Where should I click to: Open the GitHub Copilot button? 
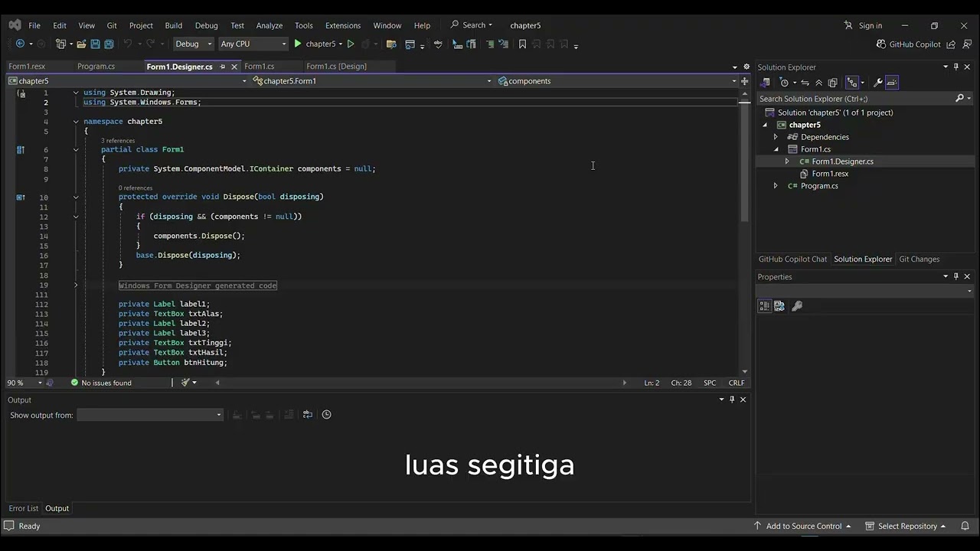coord(908,44)
